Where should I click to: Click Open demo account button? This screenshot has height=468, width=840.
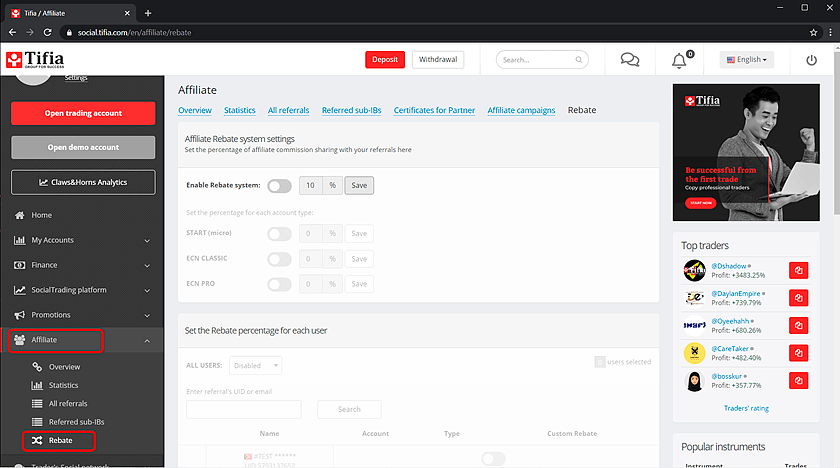coord(83,147)
